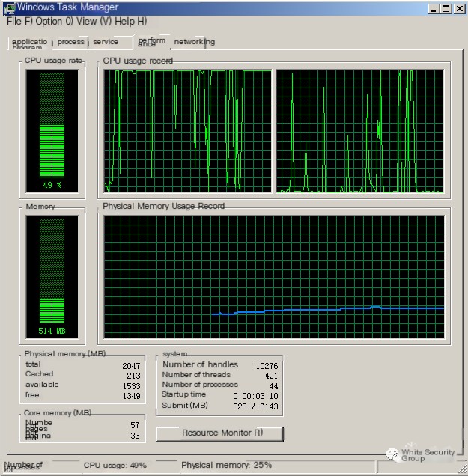Click the Number of processes value 44
This screenshot has height=476, width=468.
coord(273,386)
